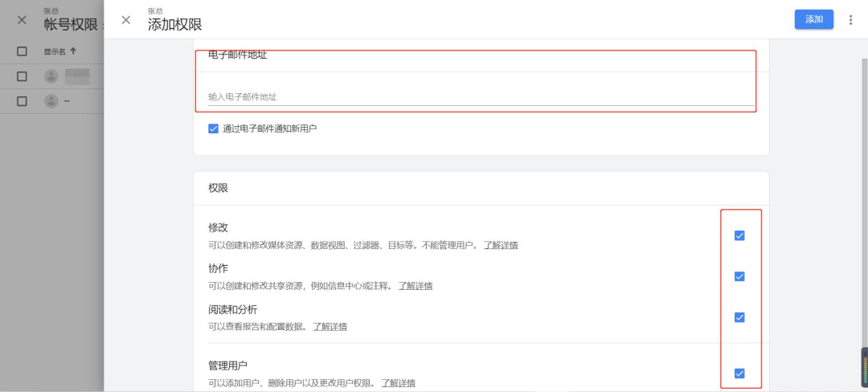This screenshot has height=392, width=868.
Task: Open 了解详情 link under 协作
Action: [x=416, y=286]
